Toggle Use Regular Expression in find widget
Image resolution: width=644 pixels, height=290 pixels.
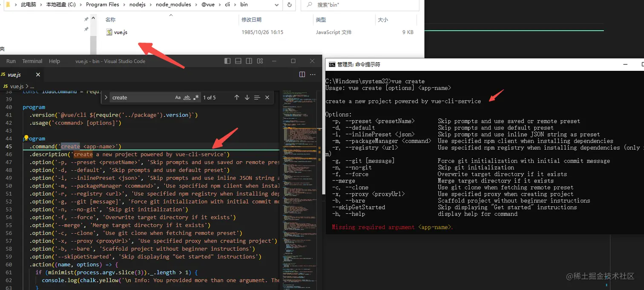196,98
